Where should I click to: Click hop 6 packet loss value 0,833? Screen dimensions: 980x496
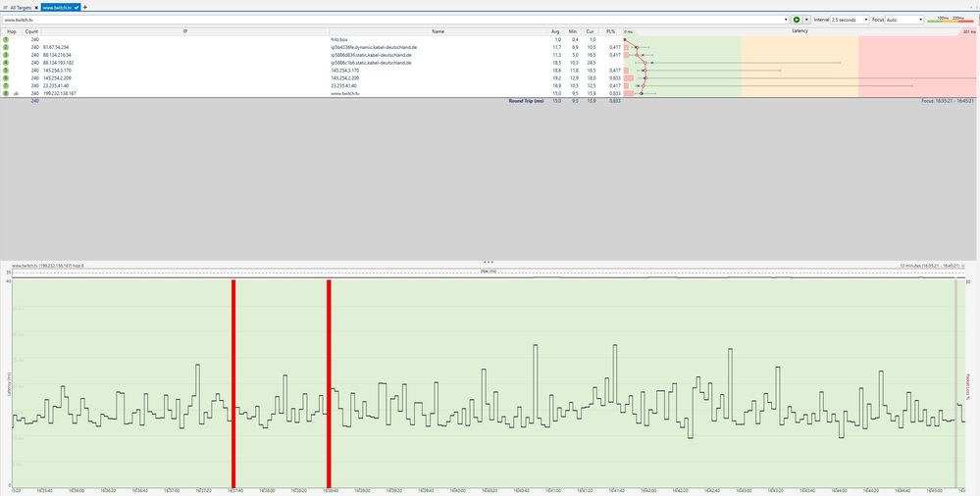[614, 78]
